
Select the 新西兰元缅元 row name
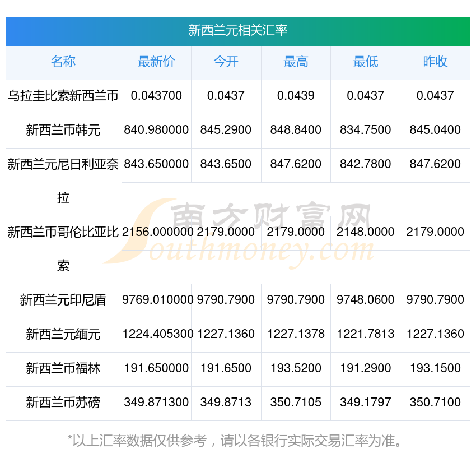coord(63,334)
